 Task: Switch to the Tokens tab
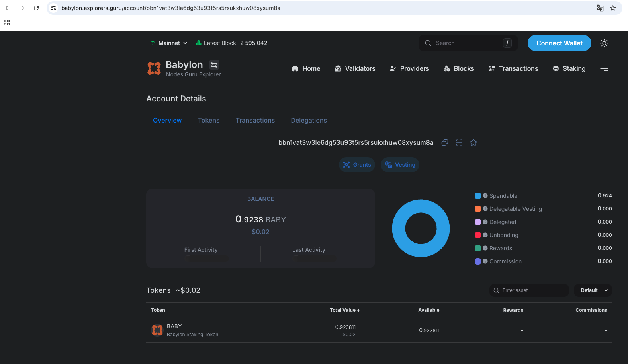(x=209, y=120)
